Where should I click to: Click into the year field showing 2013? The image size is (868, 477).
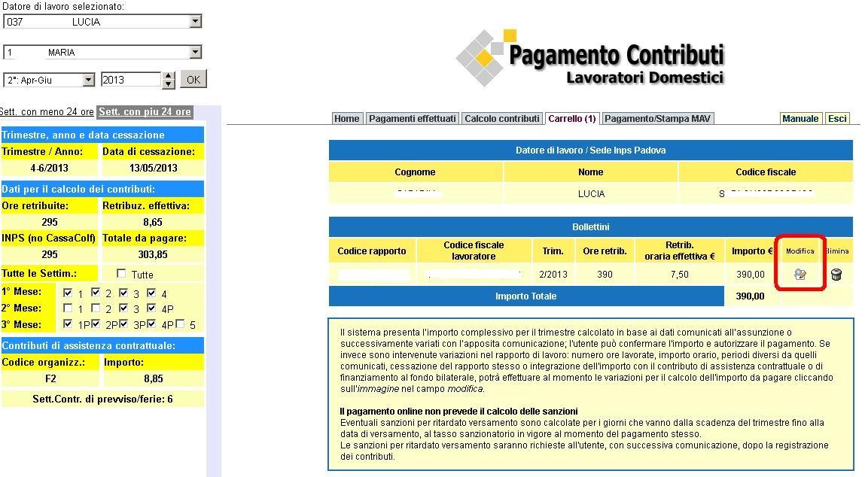coord(130,80)
